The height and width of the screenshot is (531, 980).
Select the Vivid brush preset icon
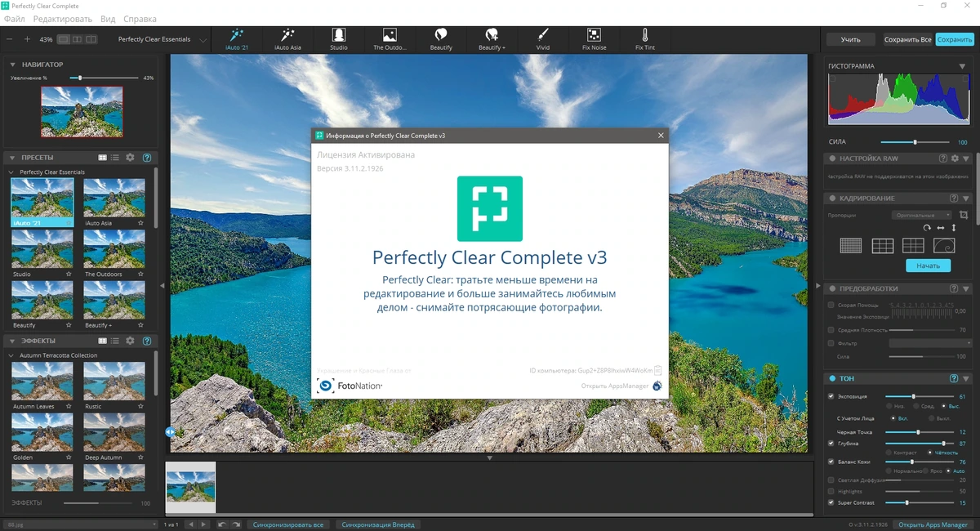click(543, 38)
